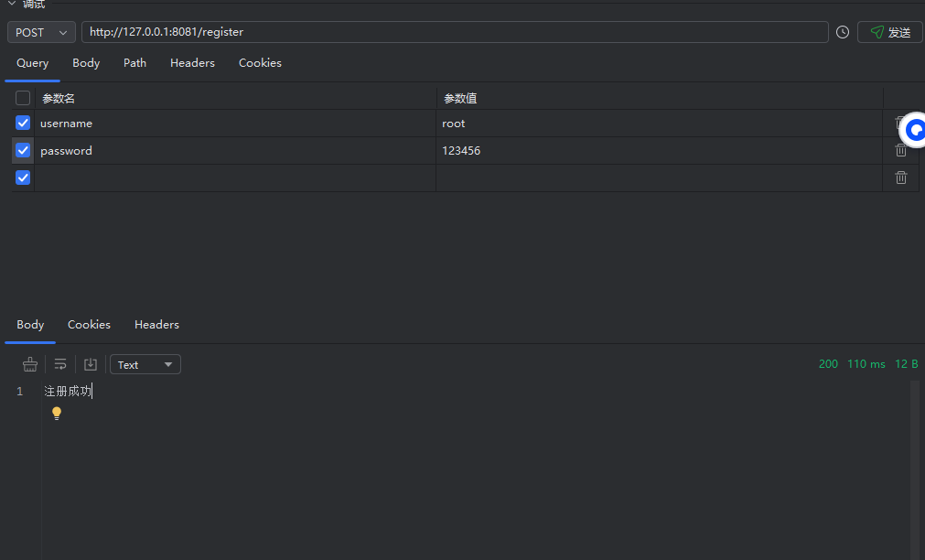Open the POST method dropdown
Screen dimensions: 925x560
coord(41,32)
